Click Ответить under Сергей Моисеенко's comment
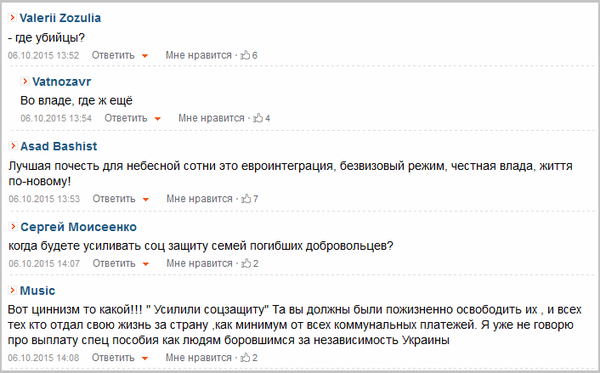Image resolution: width=600 pixels, height=373 pixels. (114, 263)
